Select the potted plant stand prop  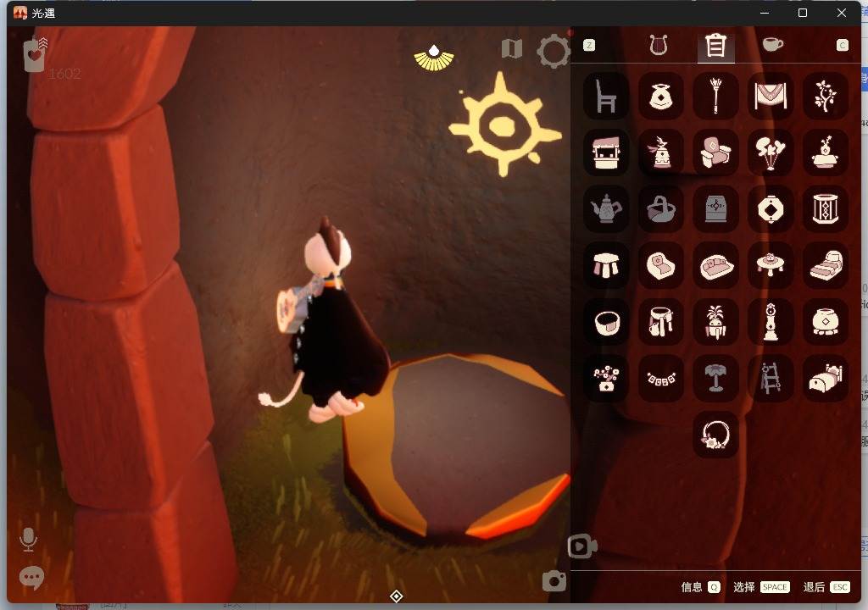(x=715, y=322)
